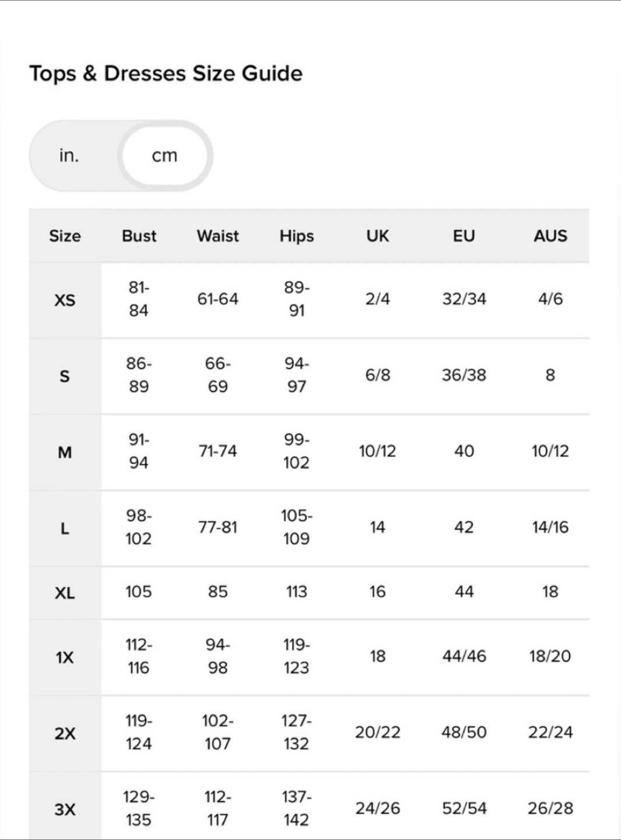The image size is (621, 840).
Task: Click the Waist column header
Action: point(217,236)
